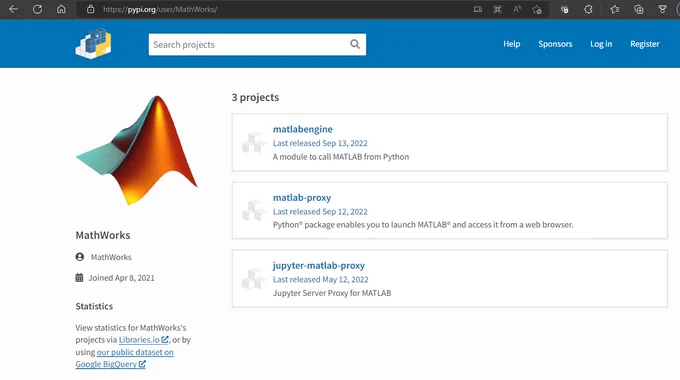Click the apps grid icon in address bar
680x380 pixels.
pyautogui.click(x=497, y=9)
